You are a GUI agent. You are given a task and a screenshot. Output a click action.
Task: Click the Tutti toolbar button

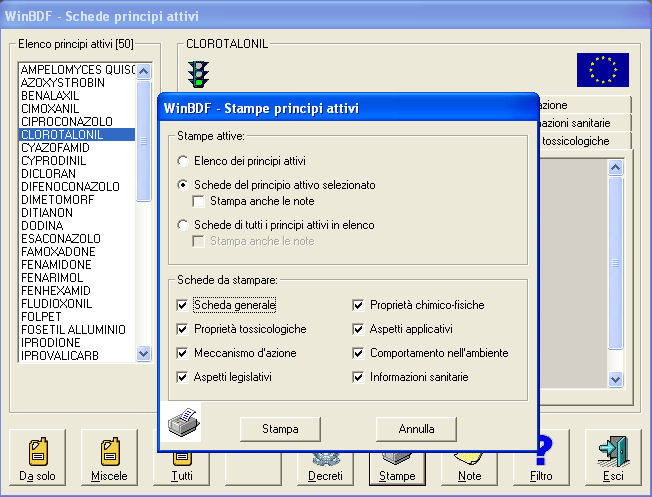182,469
